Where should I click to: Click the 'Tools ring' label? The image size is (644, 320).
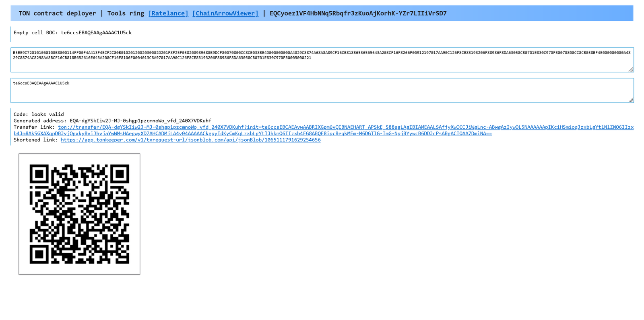126,13
